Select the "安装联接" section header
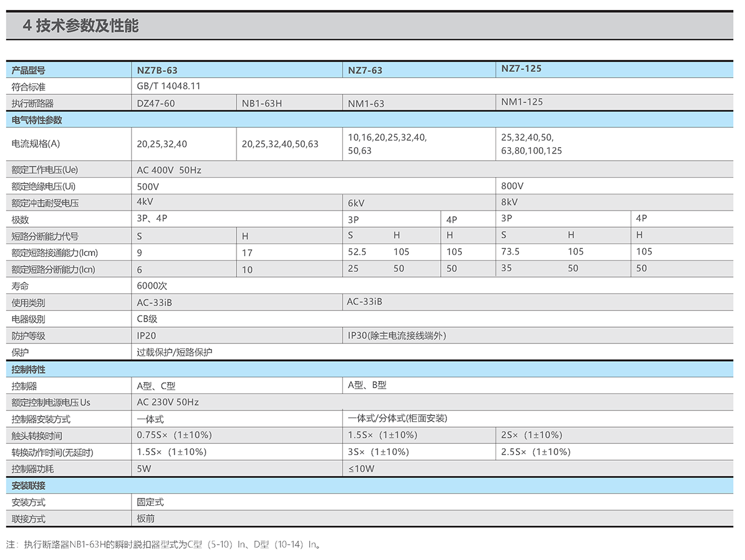Screen dimensions: 745x560 coord(29,485)
